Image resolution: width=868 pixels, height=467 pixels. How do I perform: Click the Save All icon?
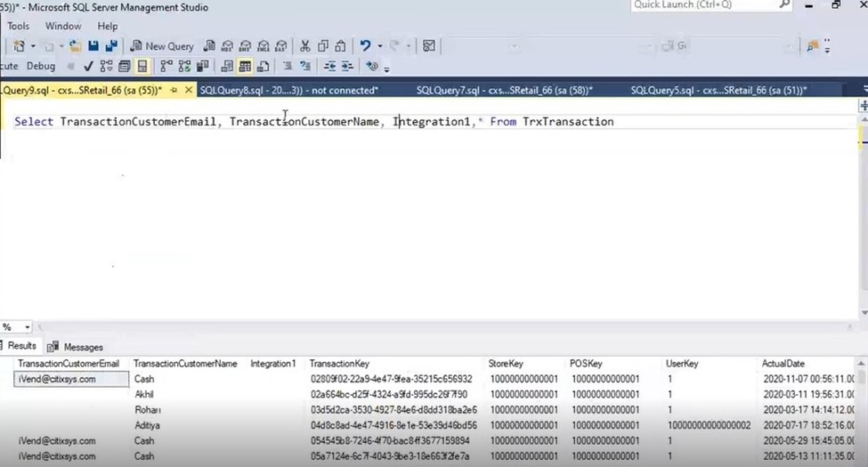111,46
